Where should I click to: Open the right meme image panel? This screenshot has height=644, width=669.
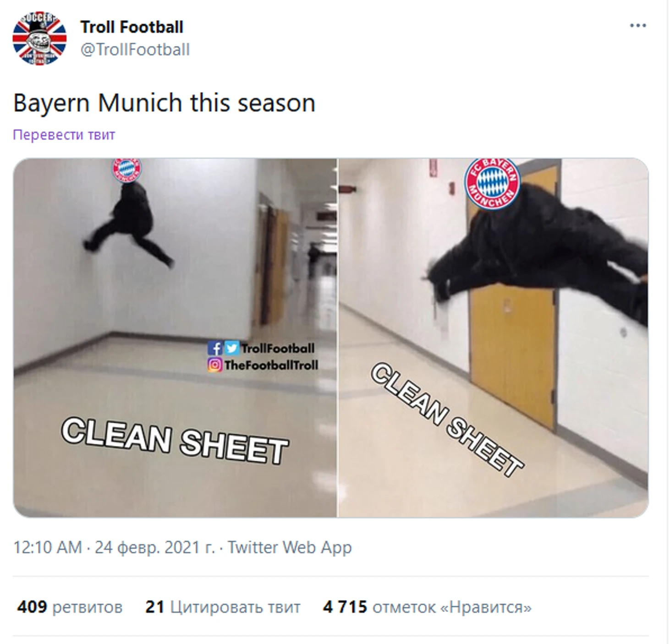[x=493, y=338]
